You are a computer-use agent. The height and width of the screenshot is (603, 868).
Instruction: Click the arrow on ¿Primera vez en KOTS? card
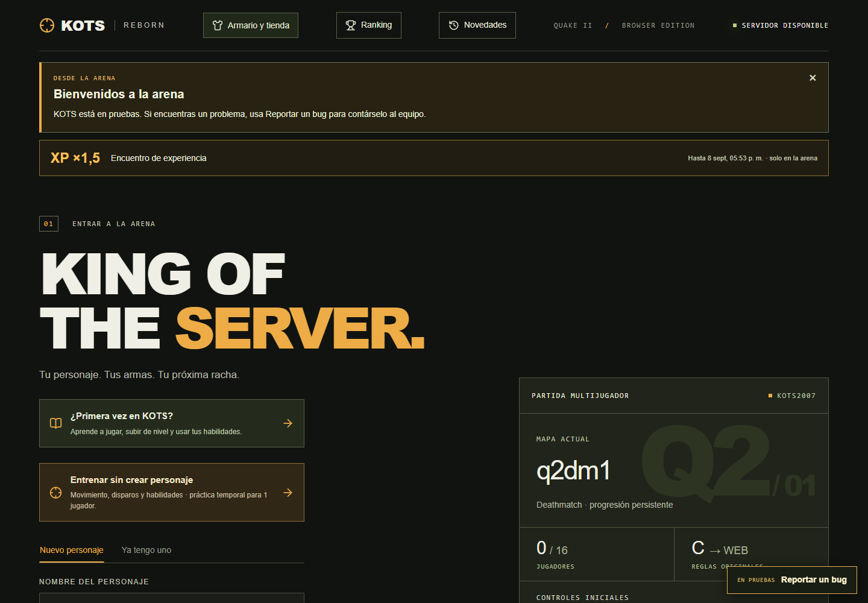pyautogui.click(x=288, y=423)
